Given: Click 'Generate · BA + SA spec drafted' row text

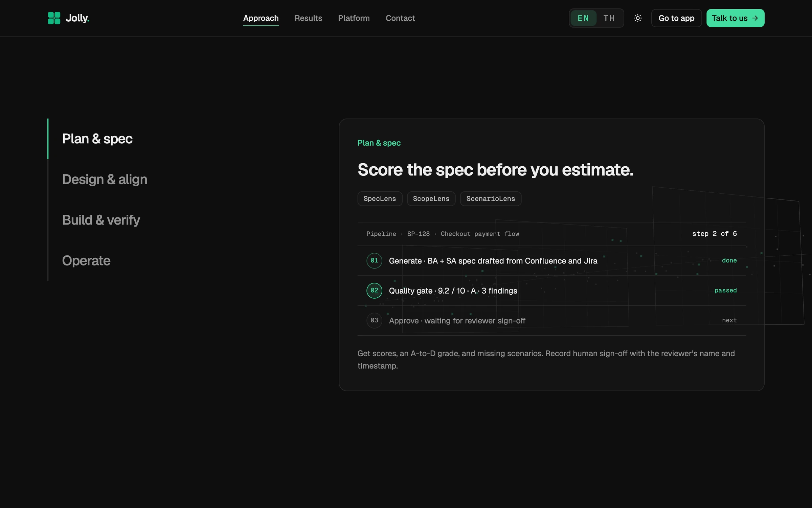Looking at the screenshot, I should [x=493, y=261].
